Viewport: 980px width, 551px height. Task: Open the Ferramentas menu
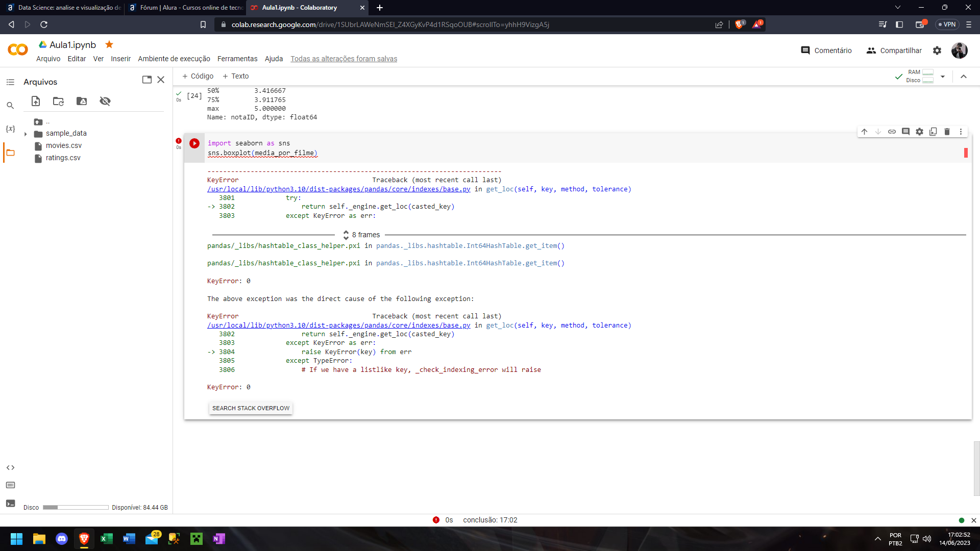pos(237,59)
